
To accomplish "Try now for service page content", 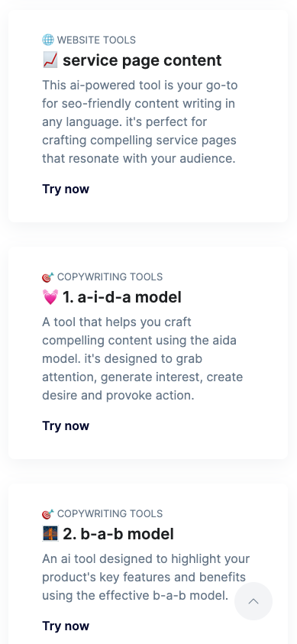I will [66, 189].
